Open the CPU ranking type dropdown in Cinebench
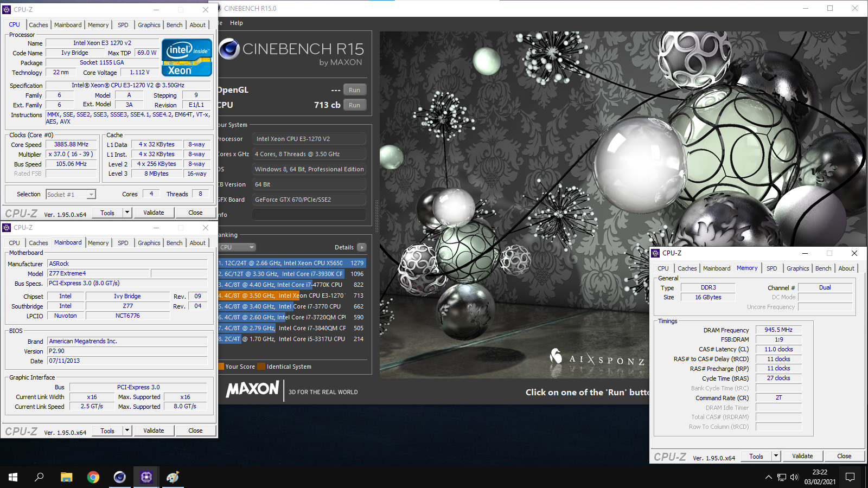 238,247
